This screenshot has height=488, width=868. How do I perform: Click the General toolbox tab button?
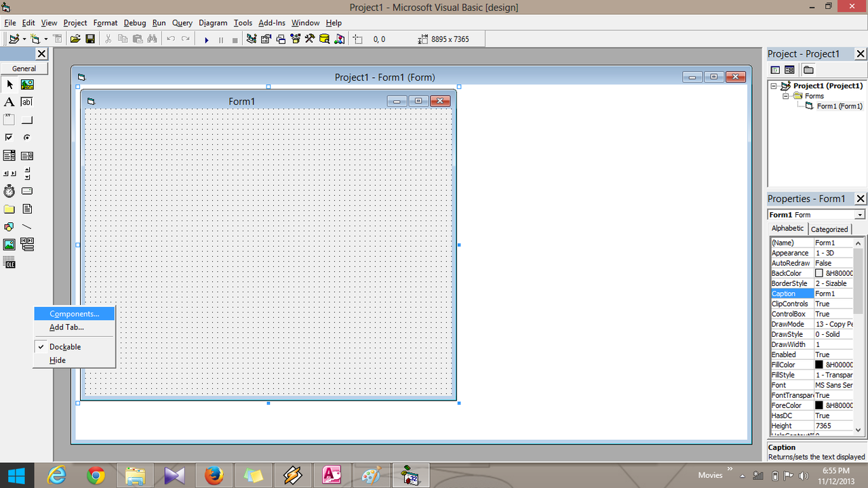(24, 68)
